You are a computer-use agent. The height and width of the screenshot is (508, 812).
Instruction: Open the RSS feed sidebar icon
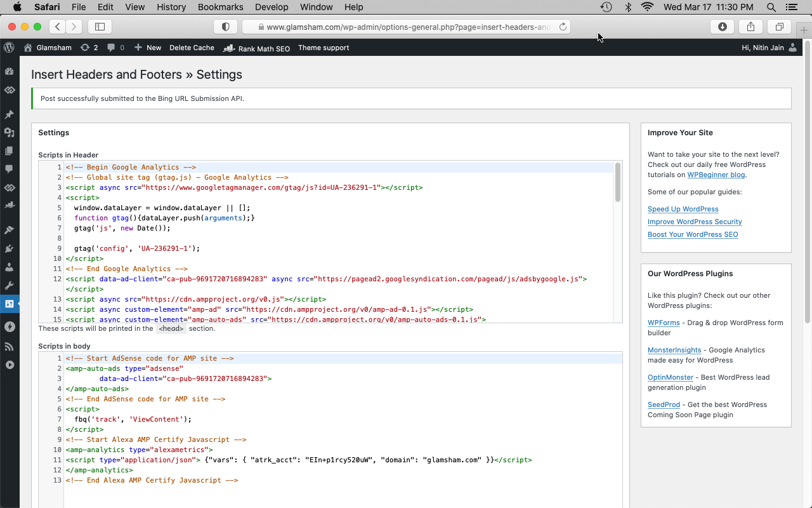[9, 347]
